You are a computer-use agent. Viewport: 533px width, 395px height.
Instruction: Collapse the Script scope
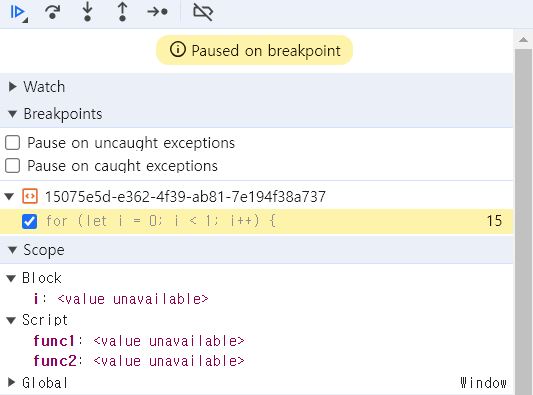[11, 320]
